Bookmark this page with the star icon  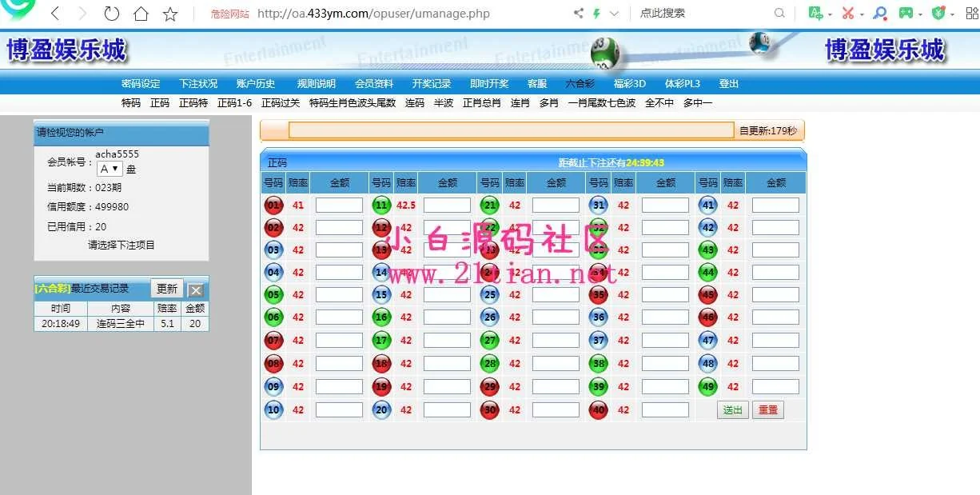pos(170,14)
